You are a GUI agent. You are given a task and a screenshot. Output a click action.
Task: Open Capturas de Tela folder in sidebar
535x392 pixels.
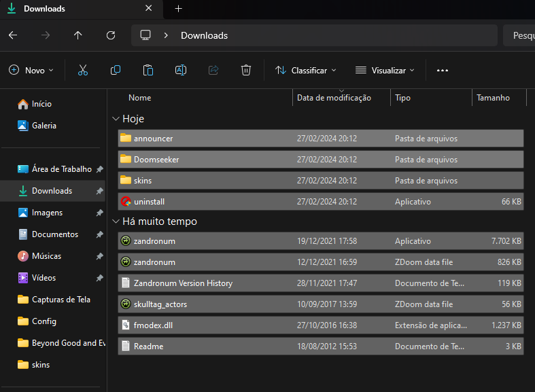(54, 300)
